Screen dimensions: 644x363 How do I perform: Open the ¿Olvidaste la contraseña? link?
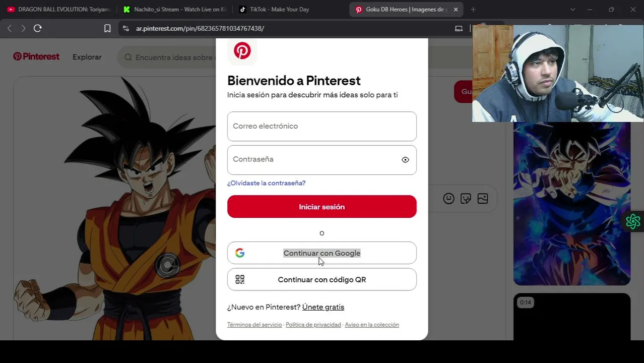[x=266, y=183]
